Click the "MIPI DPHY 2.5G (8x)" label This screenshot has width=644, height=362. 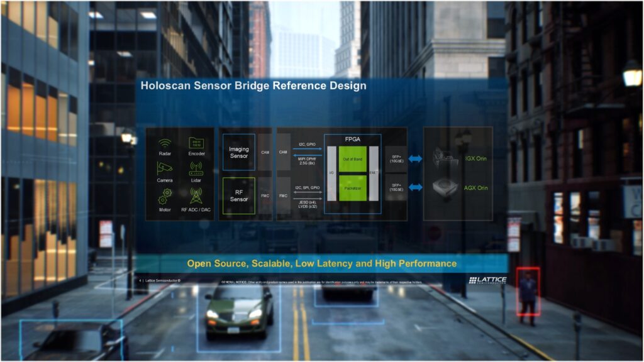coord(307,161)
